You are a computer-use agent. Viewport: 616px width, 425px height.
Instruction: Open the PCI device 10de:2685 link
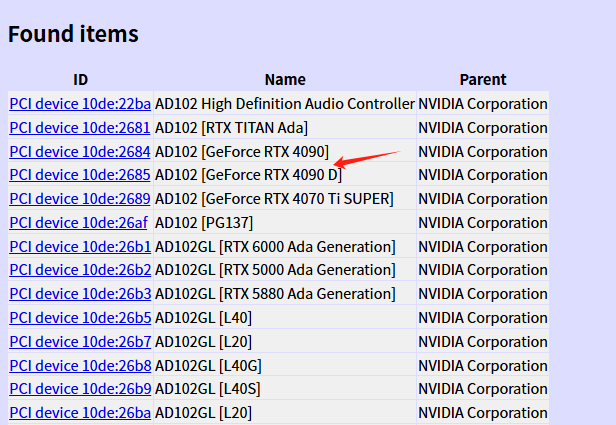click(80, 175)
